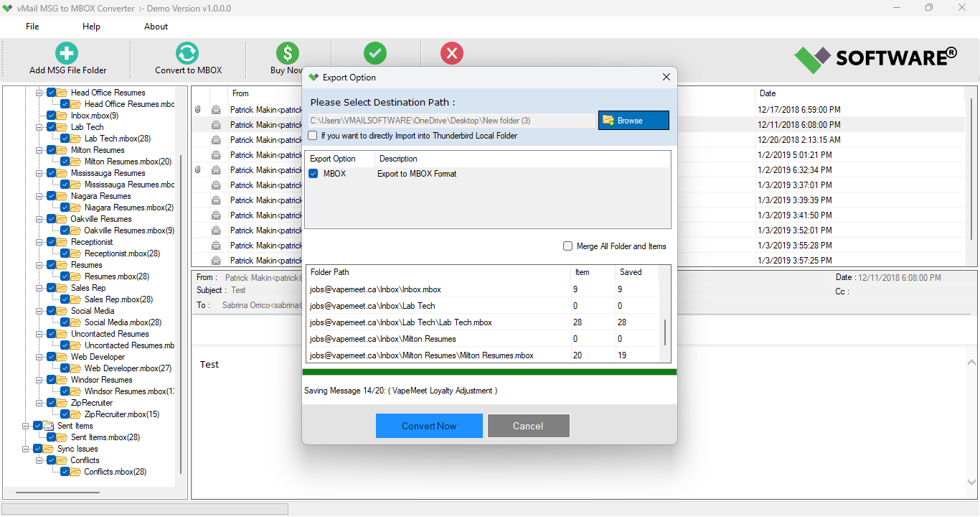Click the red cross toolbar icon
The image size is (980, 517).
(451, 52)
